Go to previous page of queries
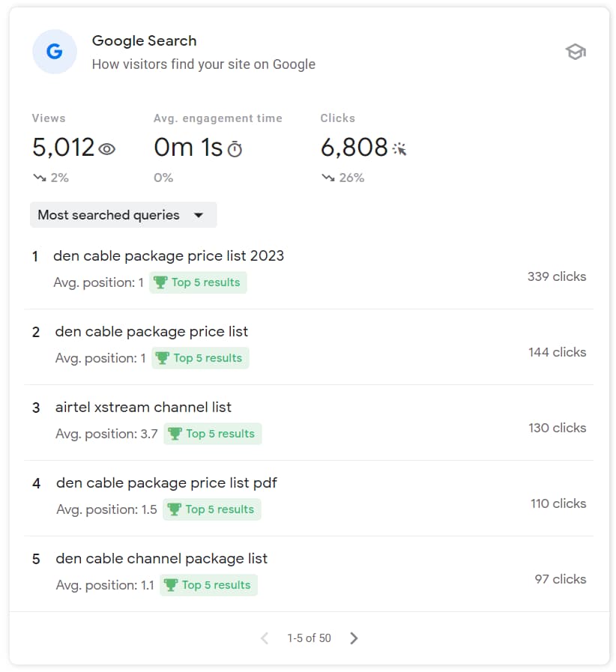The image size is (616, 672). coord(264,638)
